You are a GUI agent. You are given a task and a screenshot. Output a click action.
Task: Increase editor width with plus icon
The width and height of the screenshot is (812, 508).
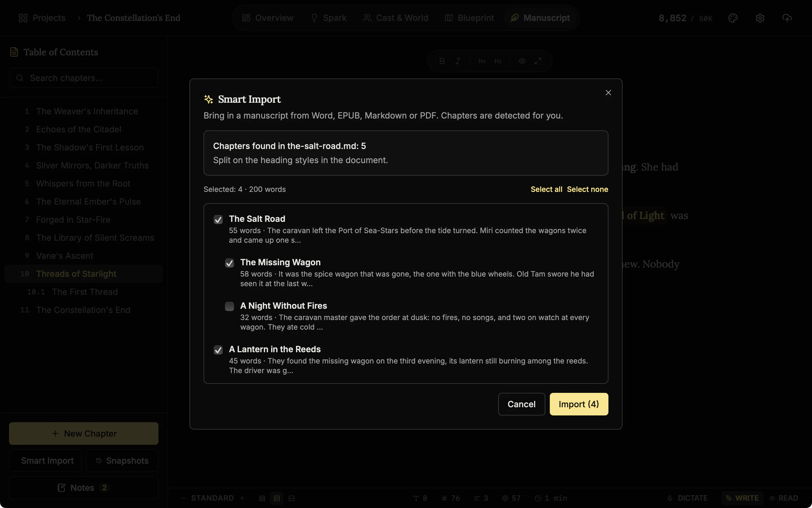click(242, 498)
